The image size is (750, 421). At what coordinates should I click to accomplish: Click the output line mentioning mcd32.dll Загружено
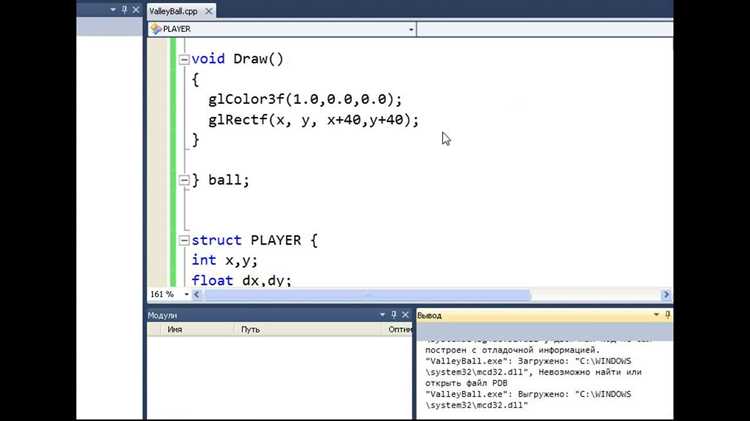(528, 361)
